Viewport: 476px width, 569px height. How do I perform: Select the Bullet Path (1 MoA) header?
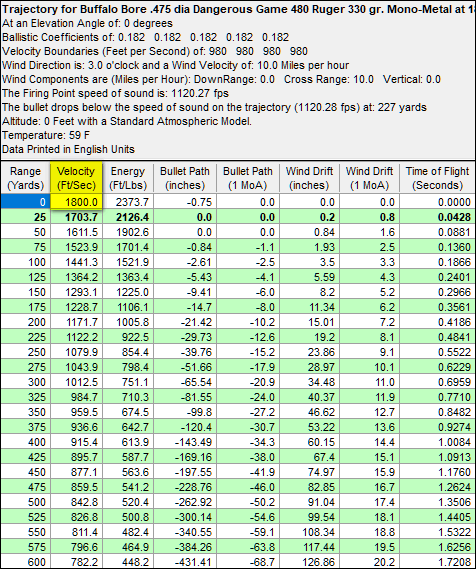pyautogui.click(x=247, y=178)
